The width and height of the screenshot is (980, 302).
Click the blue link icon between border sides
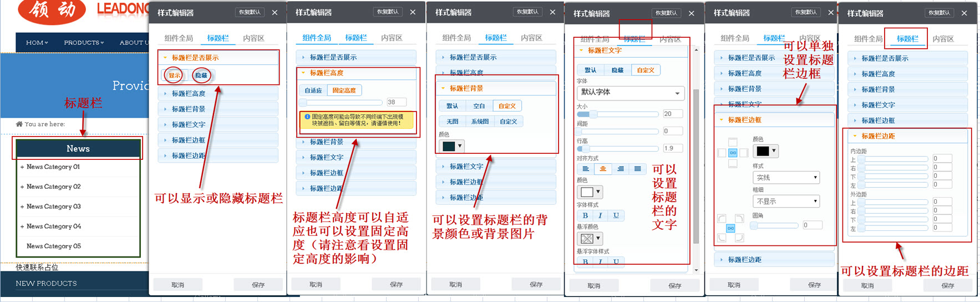(x=733, y=153)
